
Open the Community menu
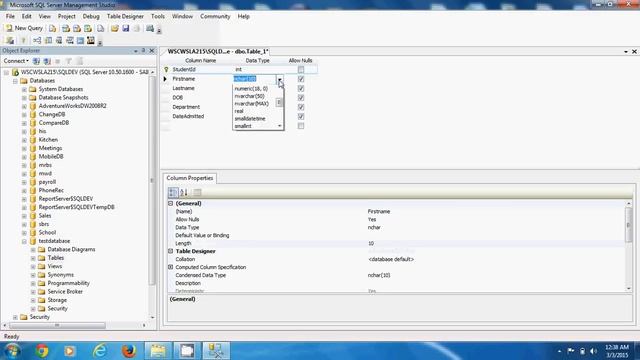[215, 16]
